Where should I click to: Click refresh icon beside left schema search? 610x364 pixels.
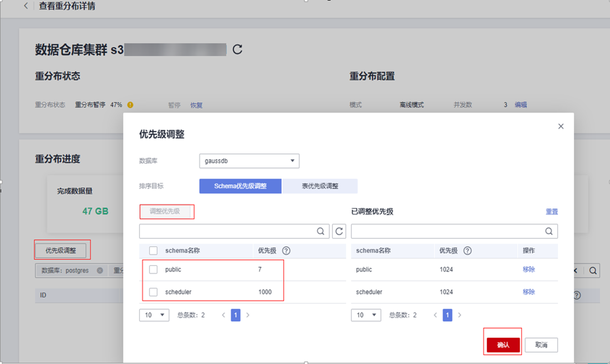(x=339, y=232)
